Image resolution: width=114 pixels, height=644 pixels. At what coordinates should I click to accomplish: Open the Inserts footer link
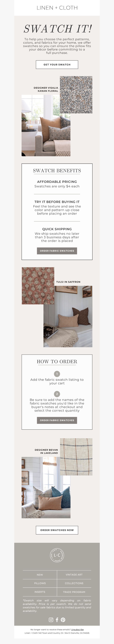pyautogui.click(x=40, y=592)
